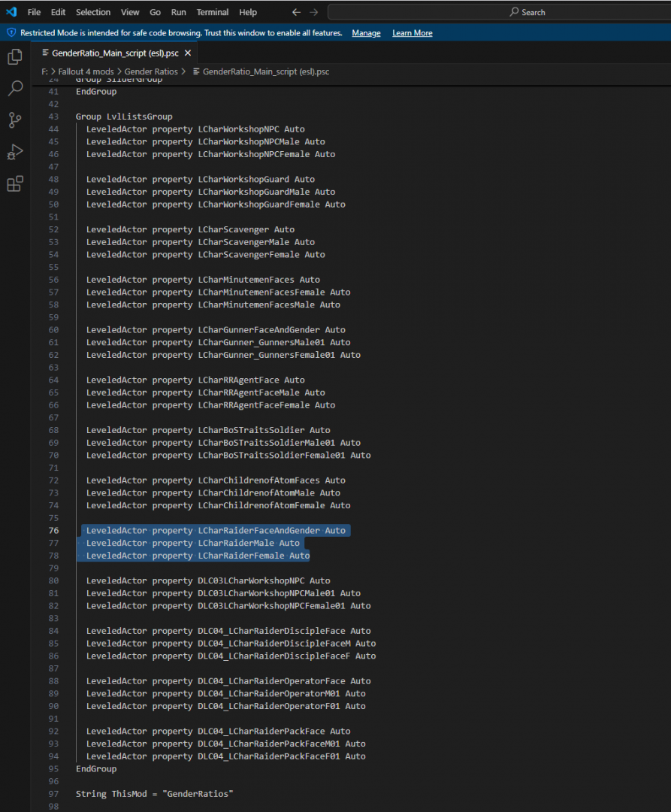Open the Selection menu
The height and width of the screenshot is (812, 671).
tap(93, 12)
